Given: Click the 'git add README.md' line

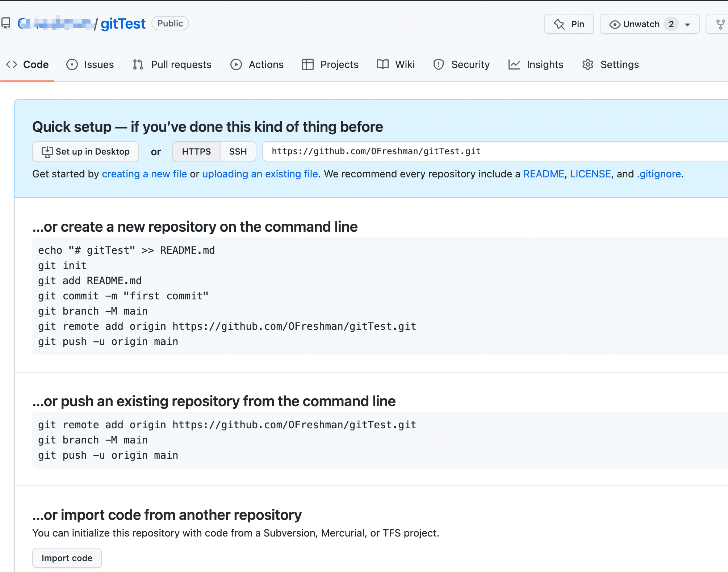Looking at the screenshot, I should 90,281.
